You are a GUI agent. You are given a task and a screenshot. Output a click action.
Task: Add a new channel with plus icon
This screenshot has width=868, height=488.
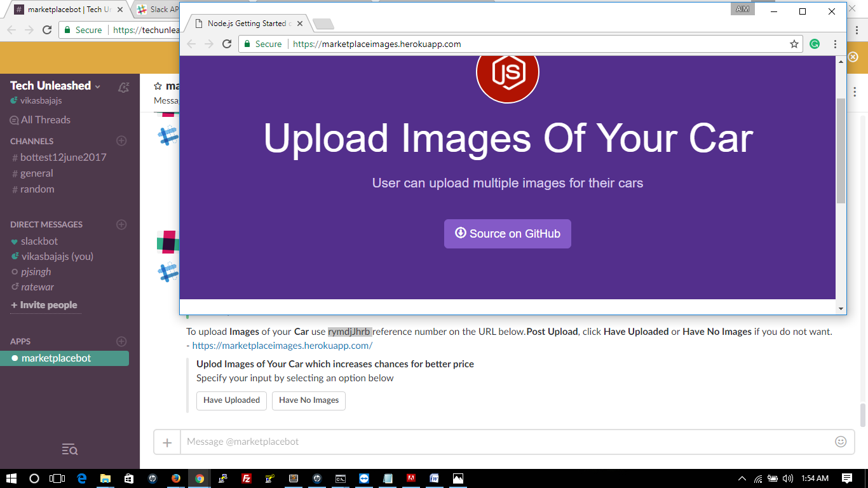121,140
